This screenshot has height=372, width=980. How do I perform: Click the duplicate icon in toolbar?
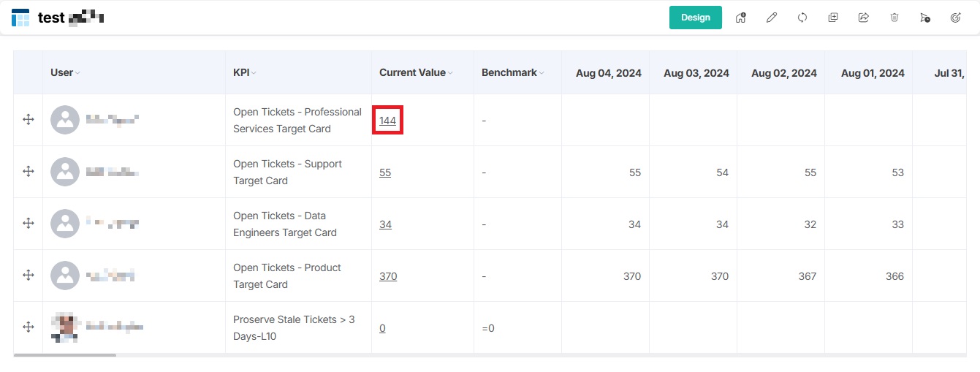[x=833, y=18]
